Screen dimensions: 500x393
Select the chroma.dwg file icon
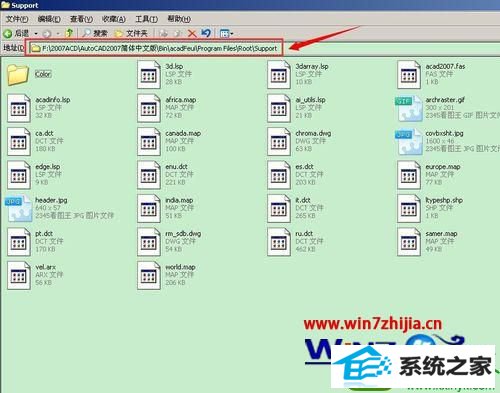pos(279,141)
